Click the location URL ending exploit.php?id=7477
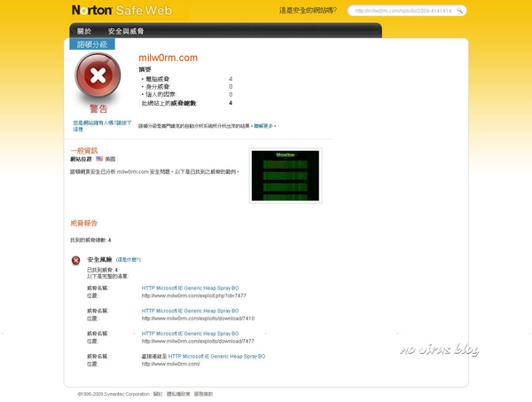The image size is (532, 402). click(x=193, y=296)
